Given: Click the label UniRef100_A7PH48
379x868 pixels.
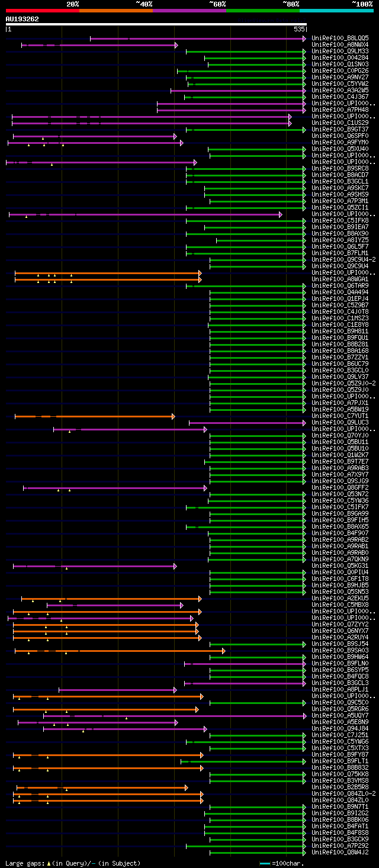Looking at the screenshot, I should [x=340, y=110].
